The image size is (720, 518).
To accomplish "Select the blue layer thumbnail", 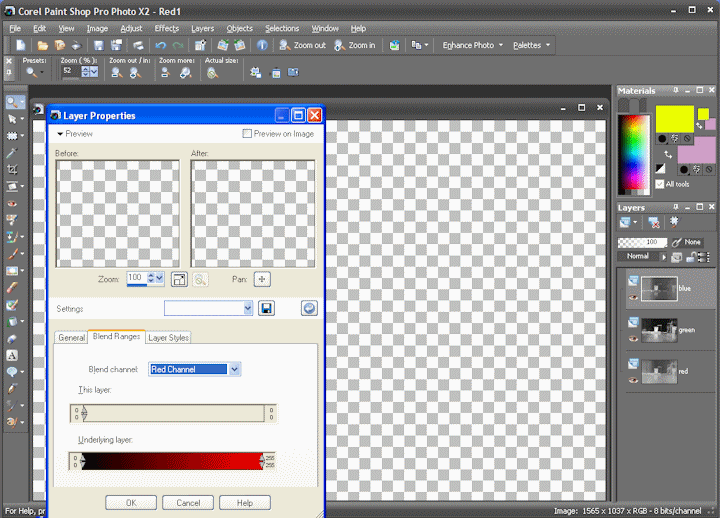I will pyautogui.click(x=658, y=289).
